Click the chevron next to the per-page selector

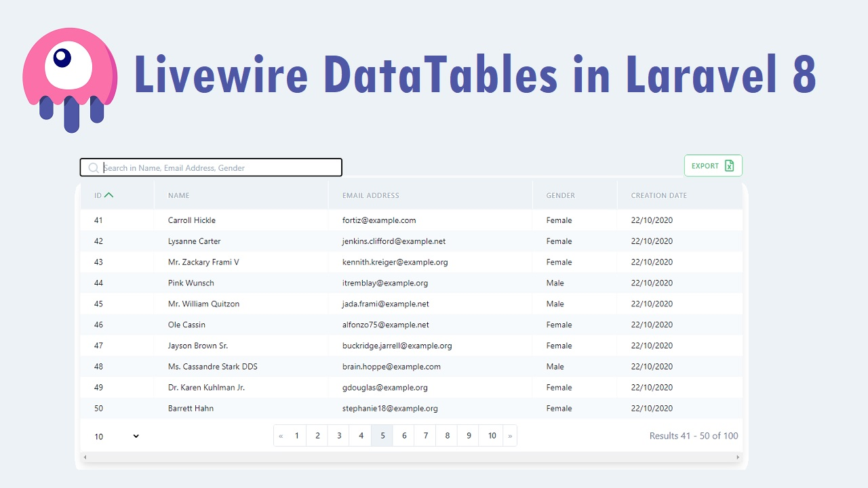[x=135, y=436]
